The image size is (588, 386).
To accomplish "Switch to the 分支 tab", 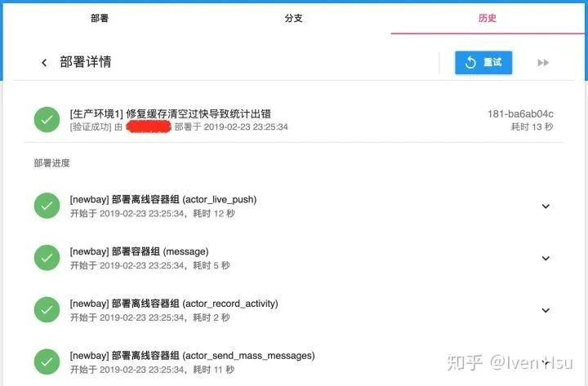I will tap(293, 18).
